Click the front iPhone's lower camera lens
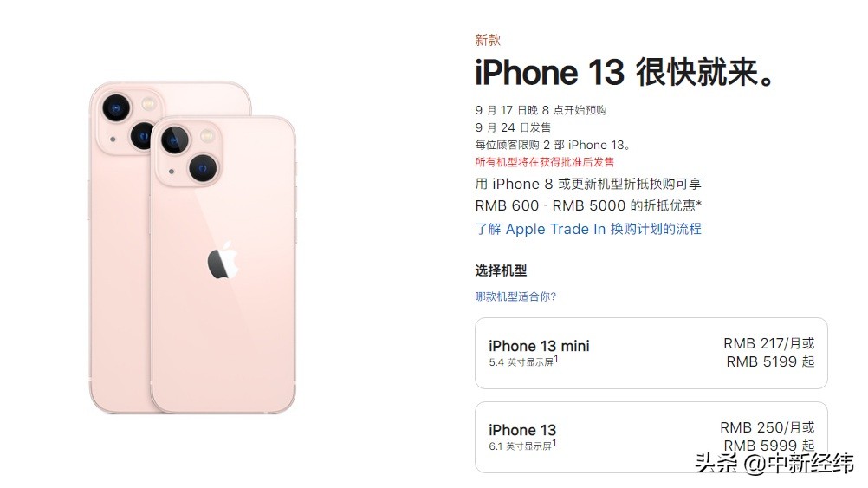The image size is (868, 488). (x=203, y=167)
